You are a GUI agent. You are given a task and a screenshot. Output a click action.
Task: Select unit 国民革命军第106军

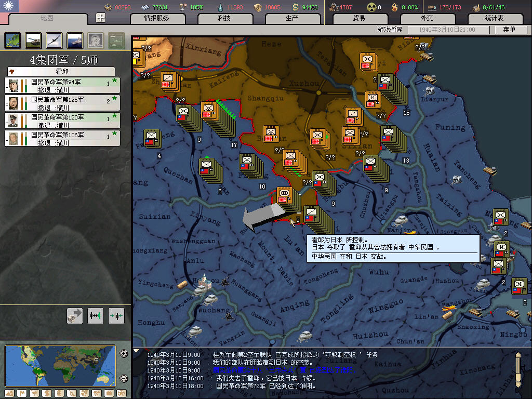pyautogui.click(x=62, y=138)
